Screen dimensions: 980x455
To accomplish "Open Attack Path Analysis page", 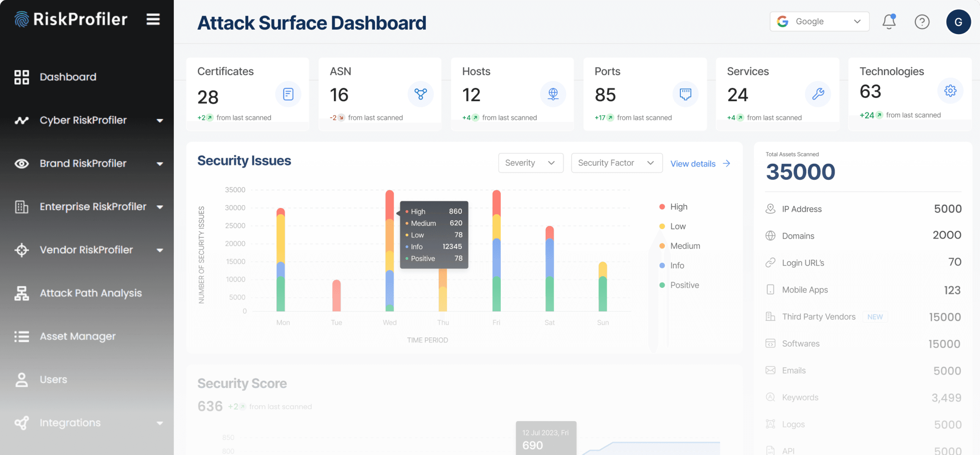I will 91,293.
